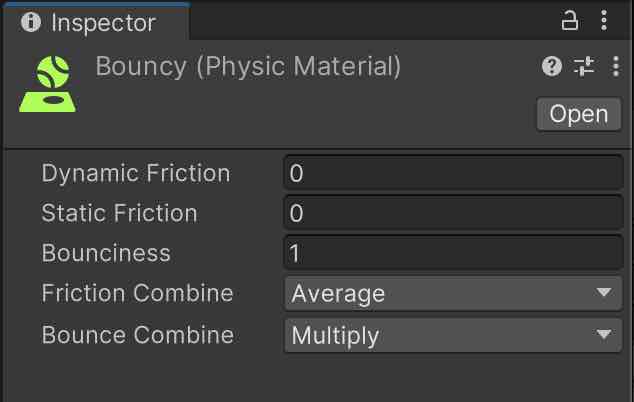Click the Inspector lock icon
This screenshot has height=402, width=634.
570,21
